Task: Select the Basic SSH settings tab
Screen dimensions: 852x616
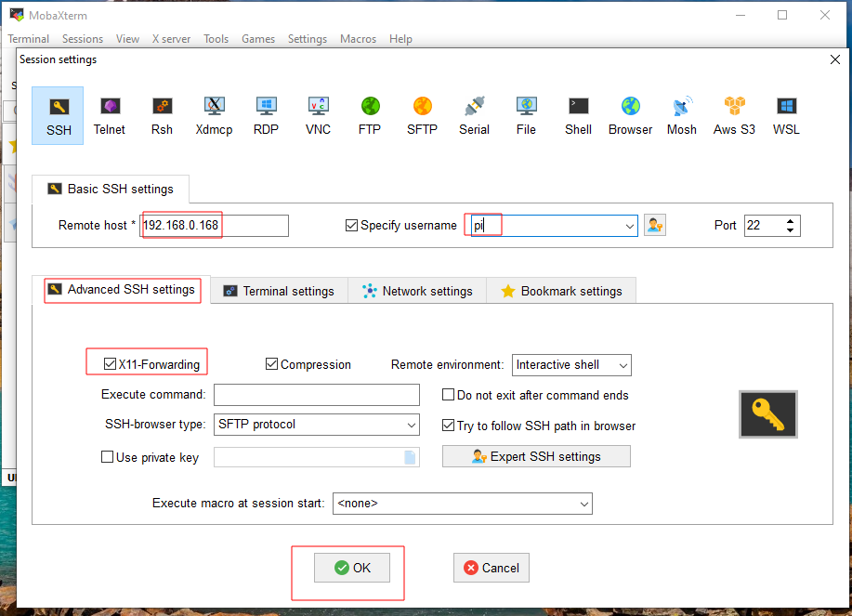Action: (111, 189)
